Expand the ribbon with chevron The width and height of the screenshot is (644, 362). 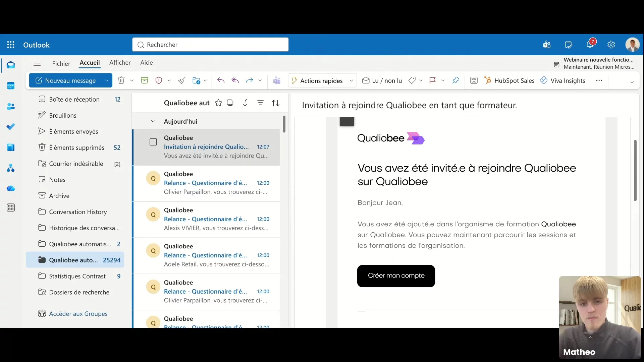tap(632, 82)
